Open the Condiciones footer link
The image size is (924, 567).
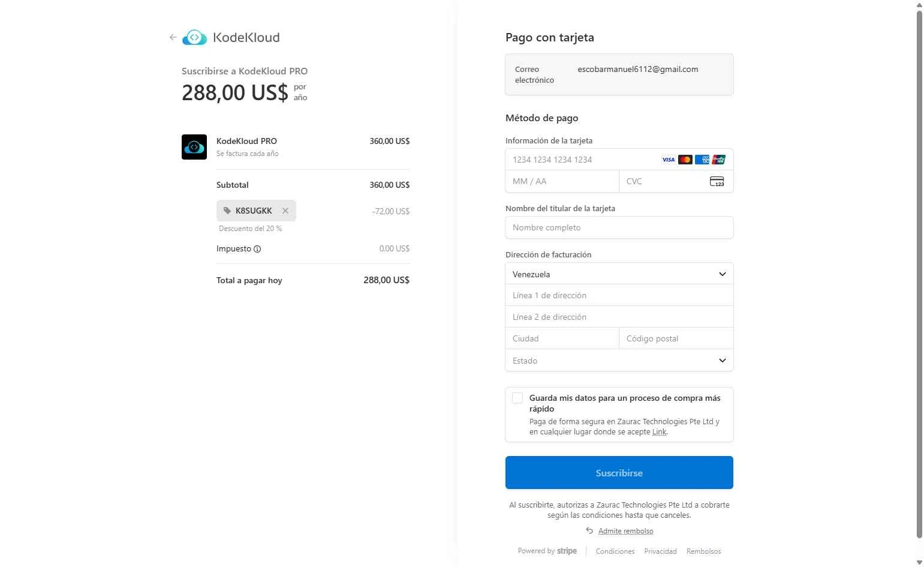pyautogui.click(x=615, y=551)
